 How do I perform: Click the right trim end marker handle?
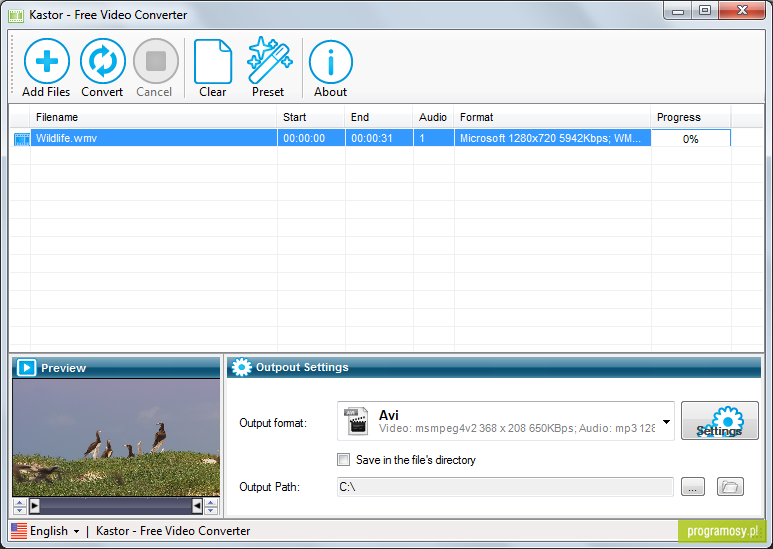[197, 506]
